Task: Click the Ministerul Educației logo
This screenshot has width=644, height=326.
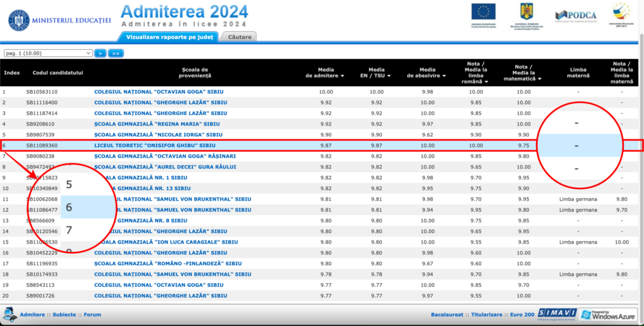Action: point(58,19)
